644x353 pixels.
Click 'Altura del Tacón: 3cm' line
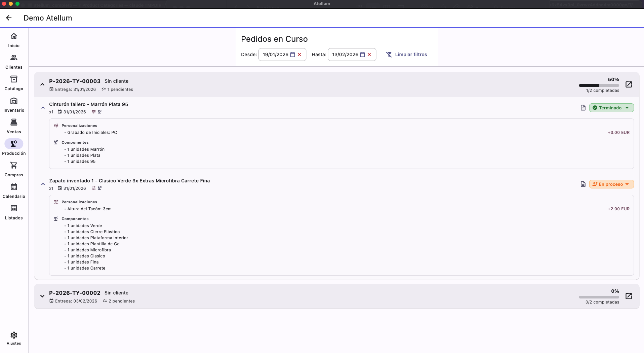[x=89, y=209]
